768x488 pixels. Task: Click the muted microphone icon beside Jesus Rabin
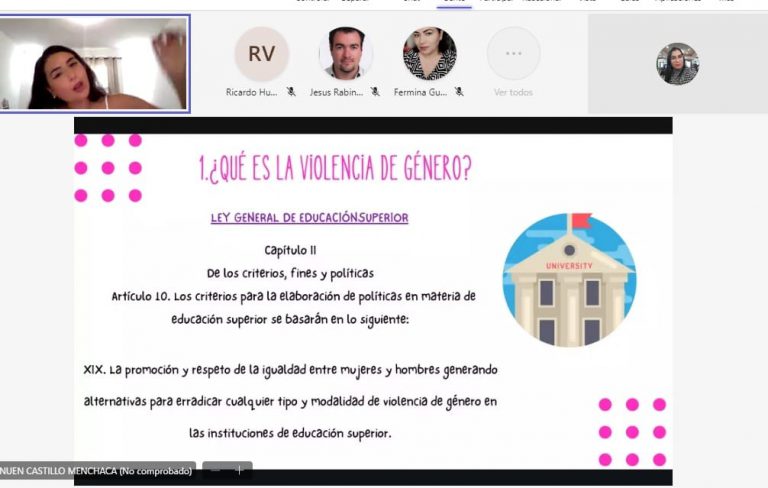pos(375,92)
